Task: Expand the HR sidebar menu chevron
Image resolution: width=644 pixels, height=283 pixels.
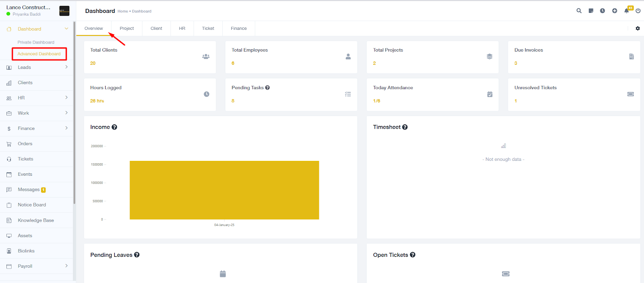Action: click(x=66, y=98)
